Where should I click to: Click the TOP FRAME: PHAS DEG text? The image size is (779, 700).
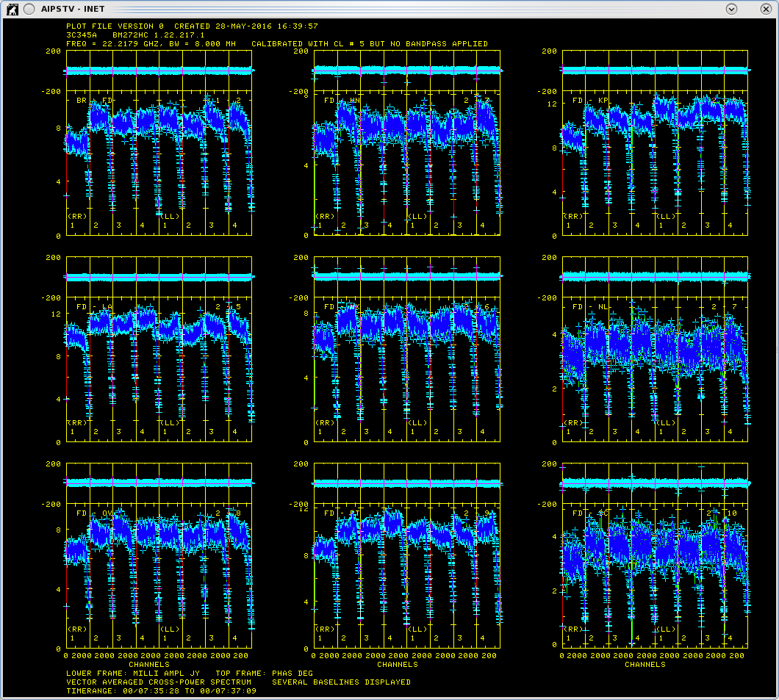(x=265, y=674)
